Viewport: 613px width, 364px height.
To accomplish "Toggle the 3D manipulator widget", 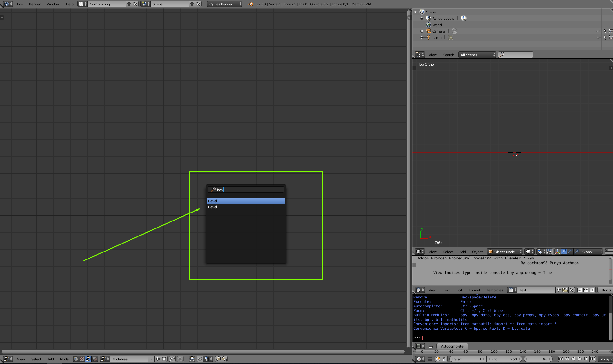I will [557, 252].
